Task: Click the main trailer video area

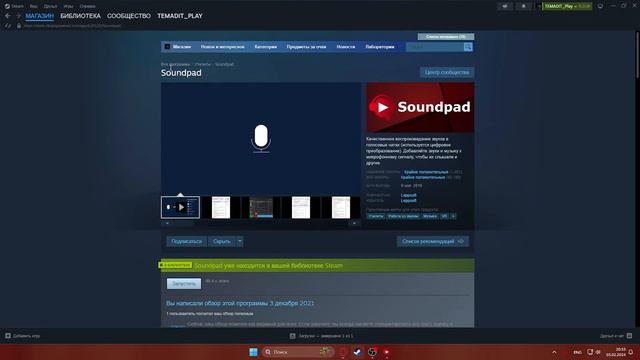Action: click(261, 138)
